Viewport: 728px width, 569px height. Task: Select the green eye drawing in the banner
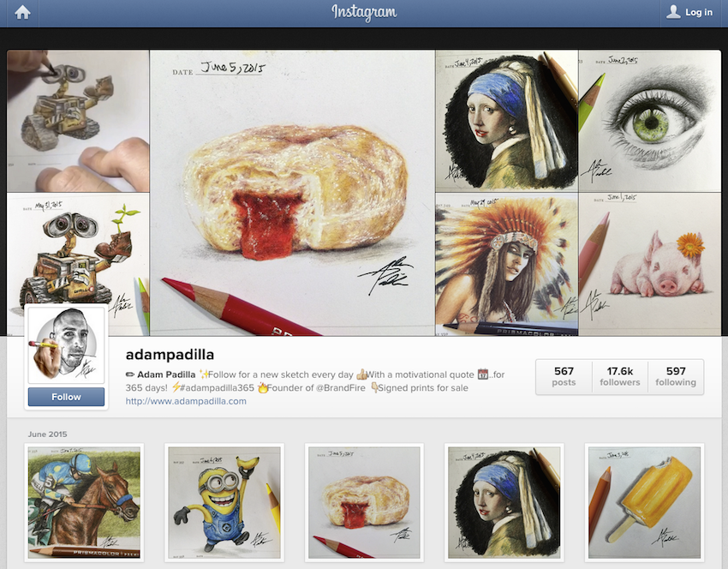pyautogui.click(x=649, y=121)
